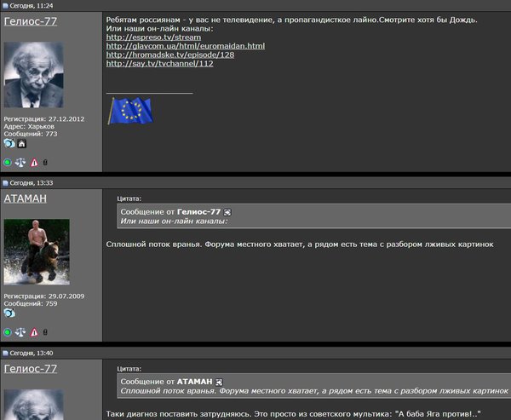Open the АТАМАН username menu

click(26, 198)
